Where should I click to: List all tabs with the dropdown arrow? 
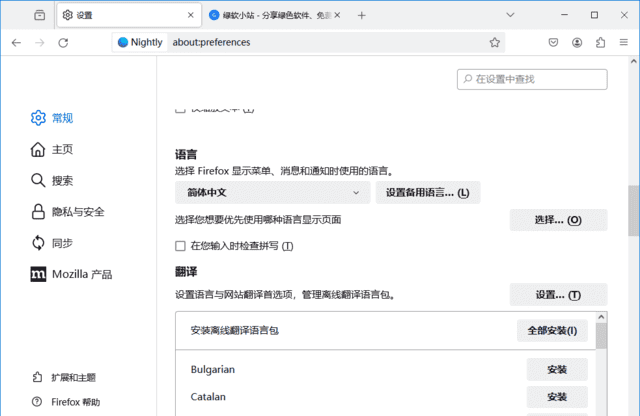coord(510,15)
